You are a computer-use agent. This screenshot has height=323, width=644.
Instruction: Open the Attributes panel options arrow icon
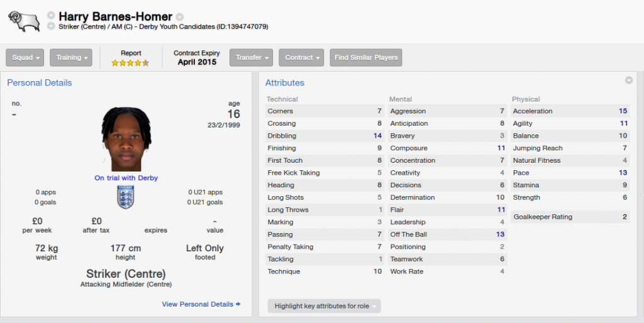[629, 80]
